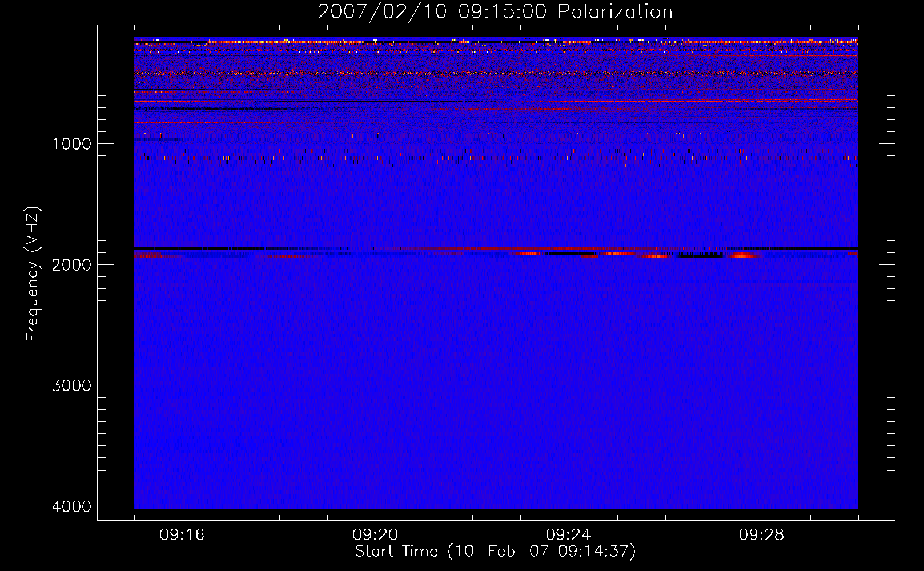This screenshot has height=571, width=924.
Task: Click the 'Start Time (10-Feb-07 09:14:37)' label
Action: (x=495, y=552)
